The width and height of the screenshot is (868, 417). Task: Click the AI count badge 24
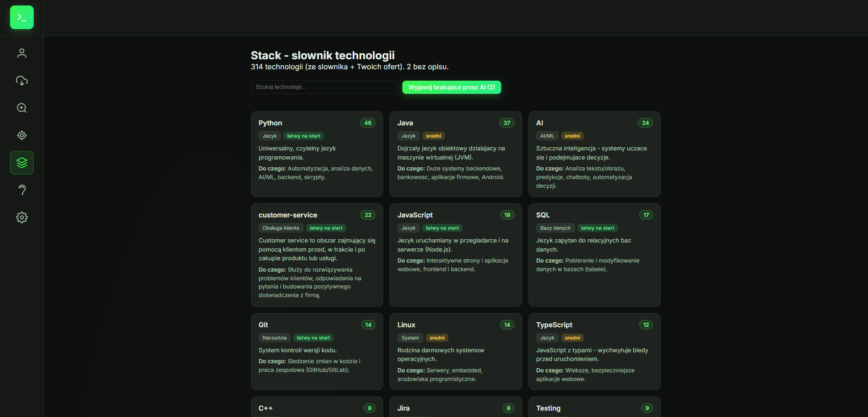645,123
